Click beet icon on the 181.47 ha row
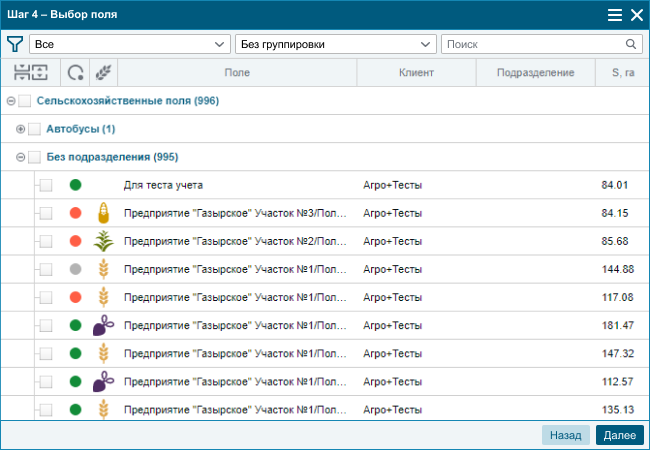Screen dimensions: 650x450 coord(102,325)
